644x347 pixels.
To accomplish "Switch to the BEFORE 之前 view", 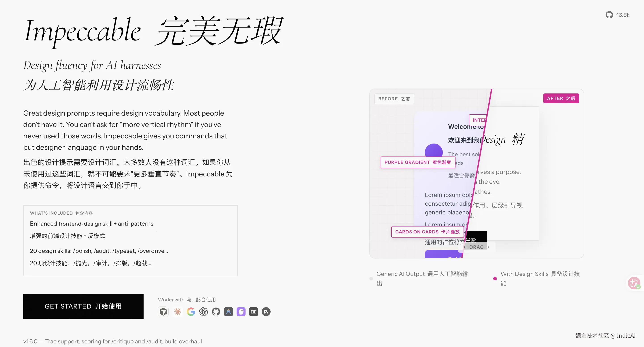I will tap(394, 99).
